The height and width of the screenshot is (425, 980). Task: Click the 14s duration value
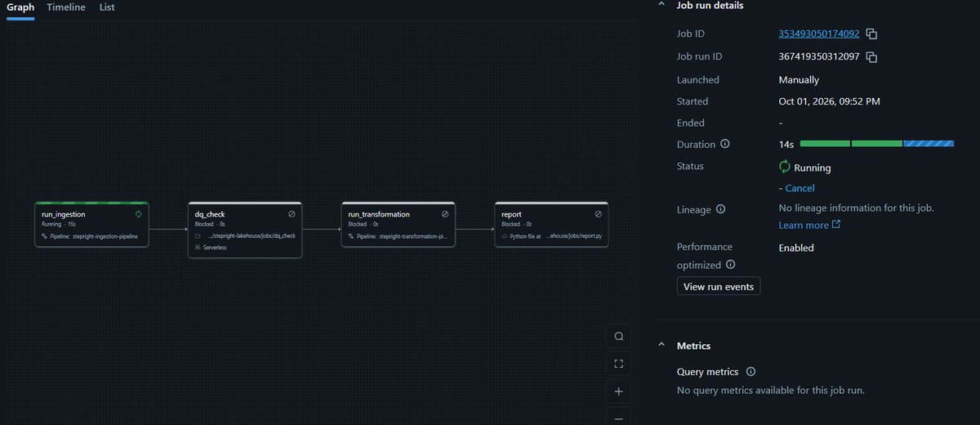coord(786,145)
